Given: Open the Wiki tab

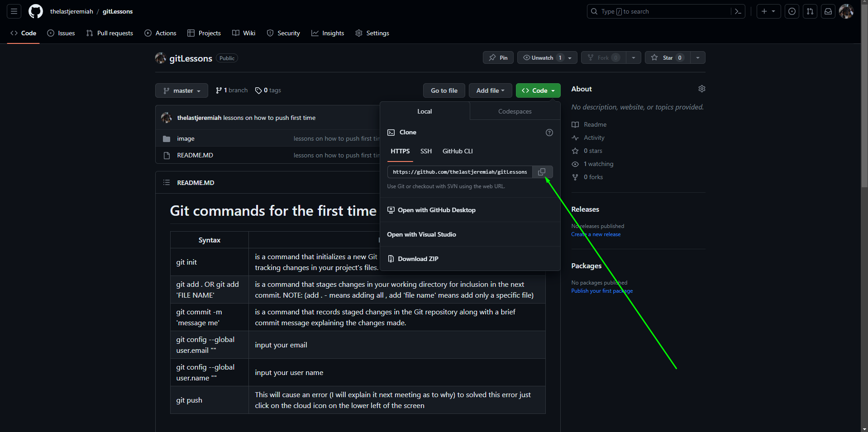Looking at the screenshot, I should (x=244, y=33).
